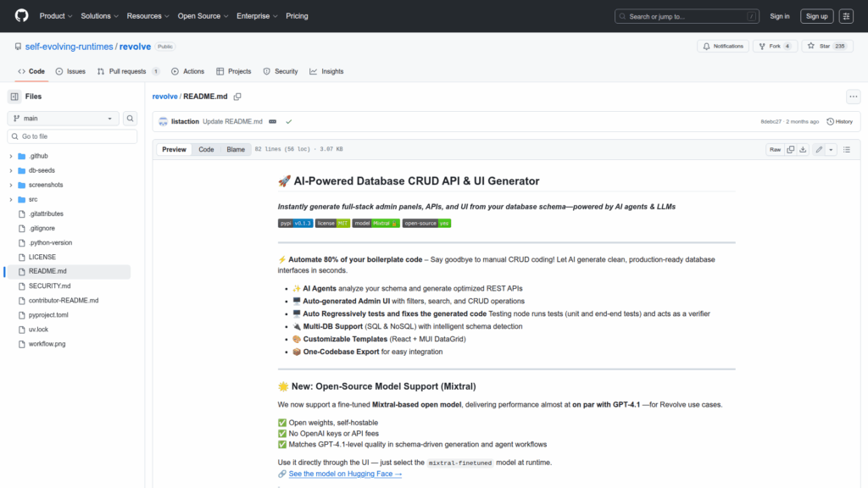Open the GitHub homepage logo
The width and height of the screenshot is (868, 488).
(x=21, y=16)
